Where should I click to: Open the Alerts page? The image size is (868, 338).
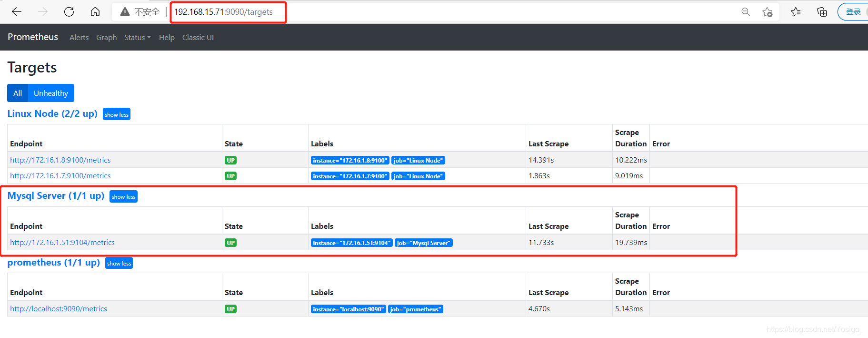pos(79,38)
